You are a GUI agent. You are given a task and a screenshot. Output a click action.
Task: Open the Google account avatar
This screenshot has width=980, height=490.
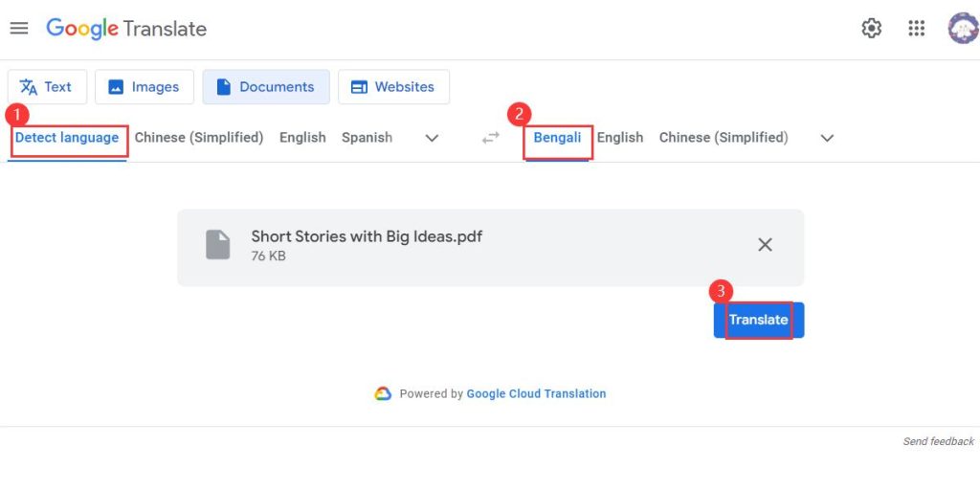coord(963,28)
